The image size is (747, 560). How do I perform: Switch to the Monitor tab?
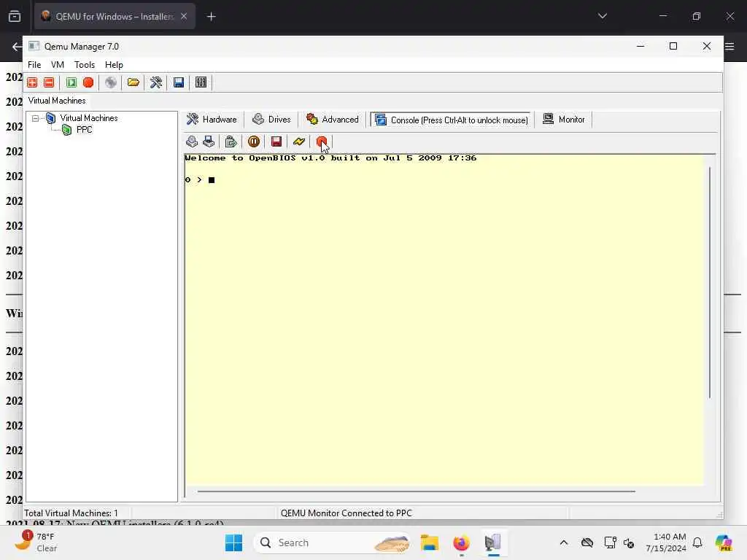(564, 120)
